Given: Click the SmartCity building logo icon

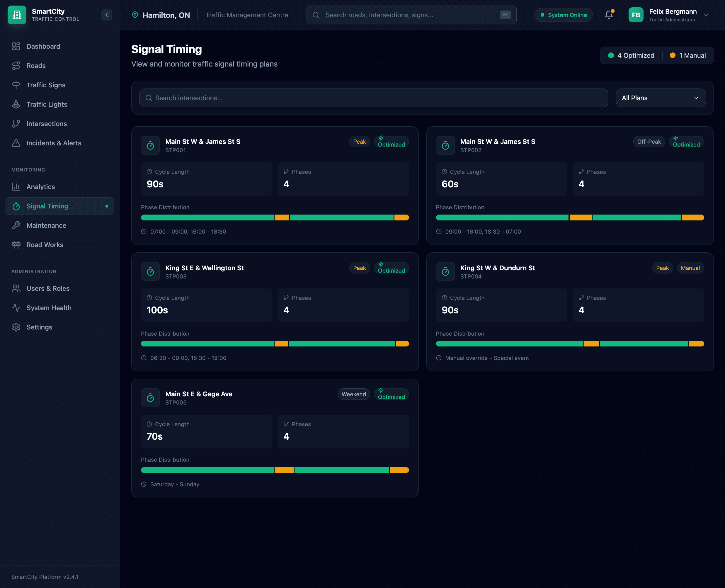Looking at the screenshot, I should (x=17, y=15).
